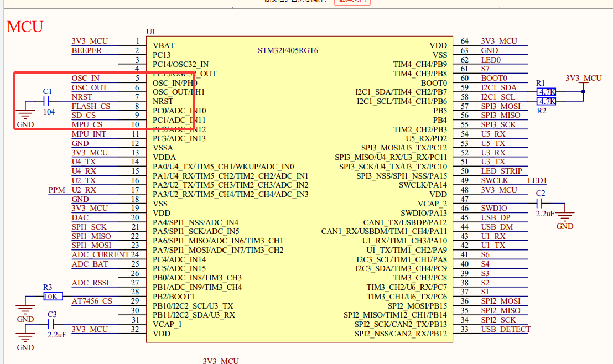Click the USB_DM net label
This screenshot has width=613, height=364.
point(496,227)
